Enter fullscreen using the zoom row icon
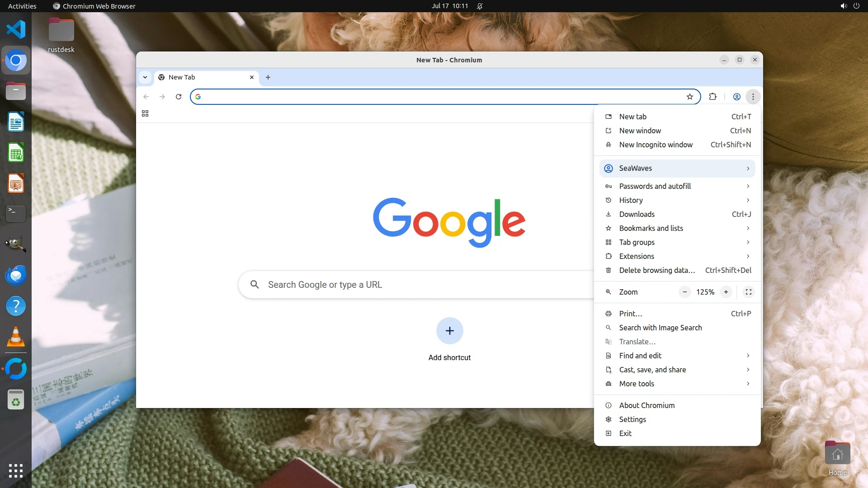 [x=749, y=292]
